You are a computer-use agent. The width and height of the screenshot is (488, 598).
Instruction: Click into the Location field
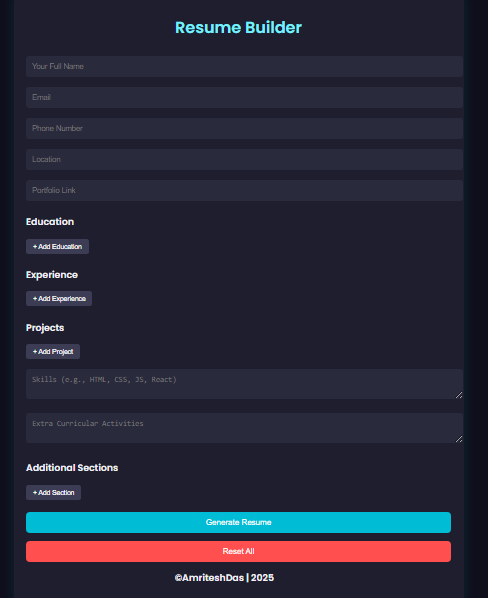(x=244, y=159)
